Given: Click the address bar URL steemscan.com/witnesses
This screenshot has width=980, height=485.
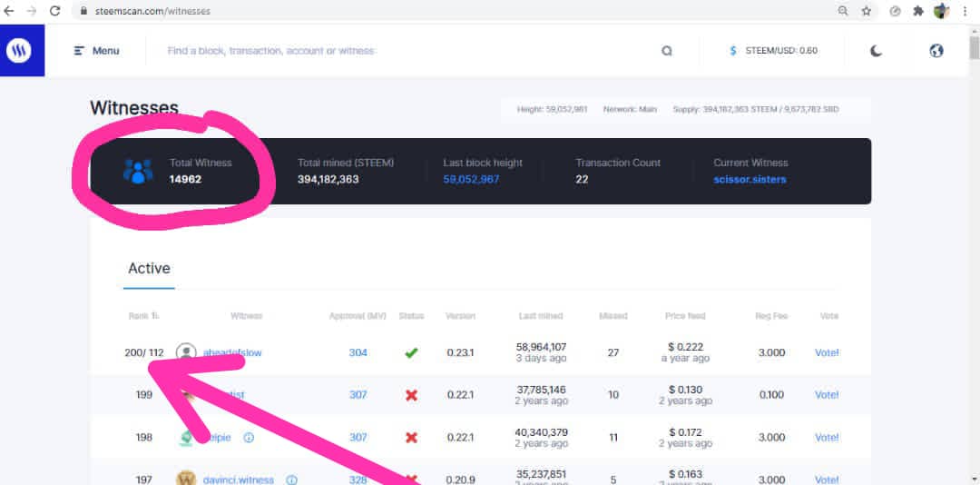Looking at the screenshot, I should click(x=153, y=11).
